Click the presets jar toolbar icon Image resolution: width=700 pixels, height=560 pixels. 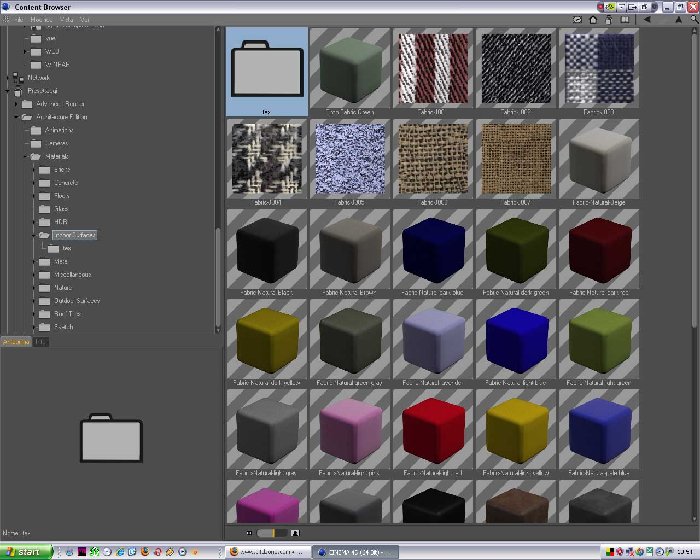609,20
